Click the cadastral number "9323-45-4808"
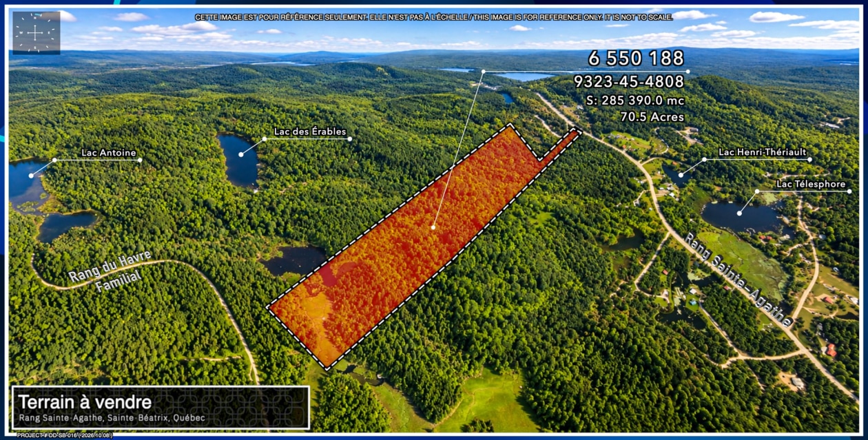Screen dimensions: 868x440 629,82
